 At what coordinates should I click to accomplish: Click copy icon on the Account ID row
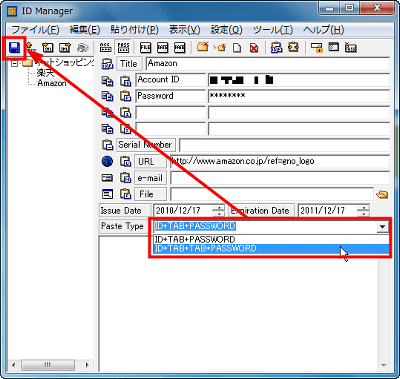(x=107, y=81)
